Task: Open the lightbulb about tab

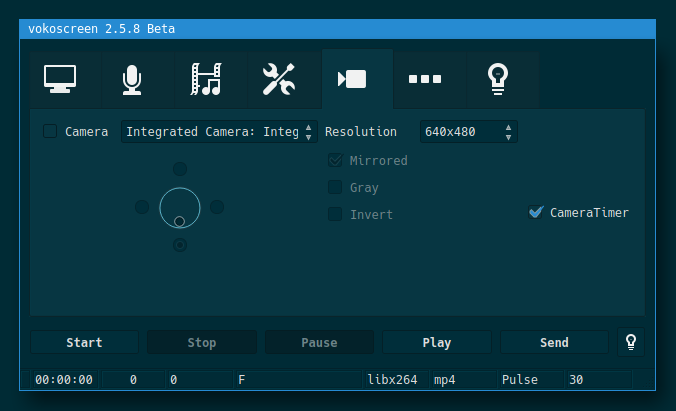Action: [496, 79]
